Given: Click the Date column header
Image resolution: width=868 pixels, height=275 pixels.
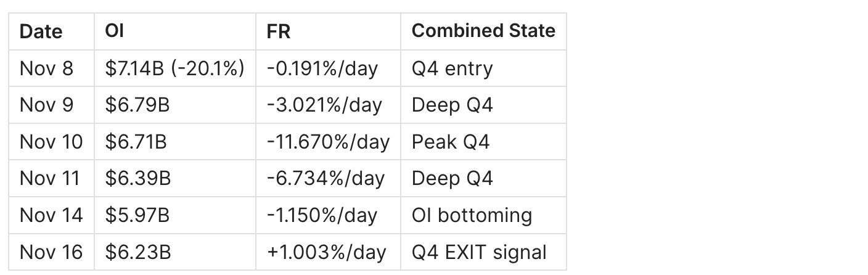Looking at the screenshot, I should (x=41, y=31).
